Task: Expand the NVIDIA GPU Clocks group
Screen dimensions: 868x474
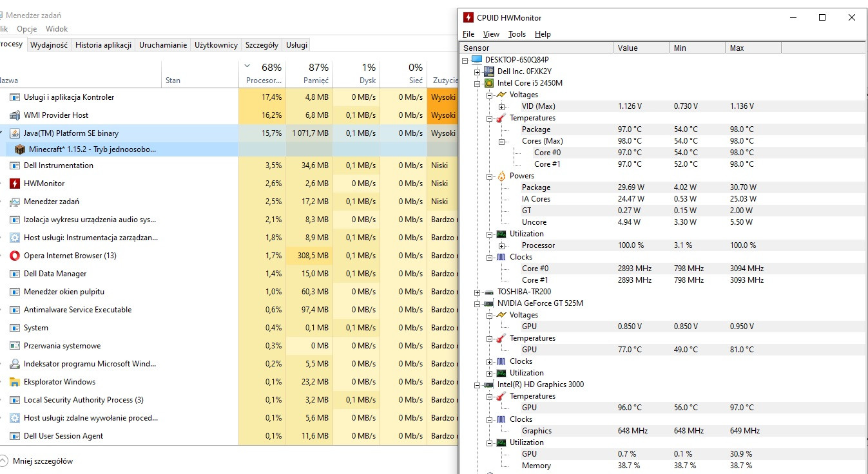Action: (490, 361)
